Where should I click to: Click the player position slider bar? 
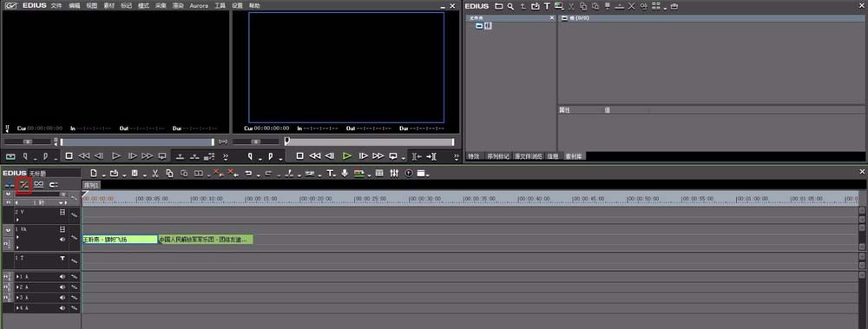pos(137,141)
